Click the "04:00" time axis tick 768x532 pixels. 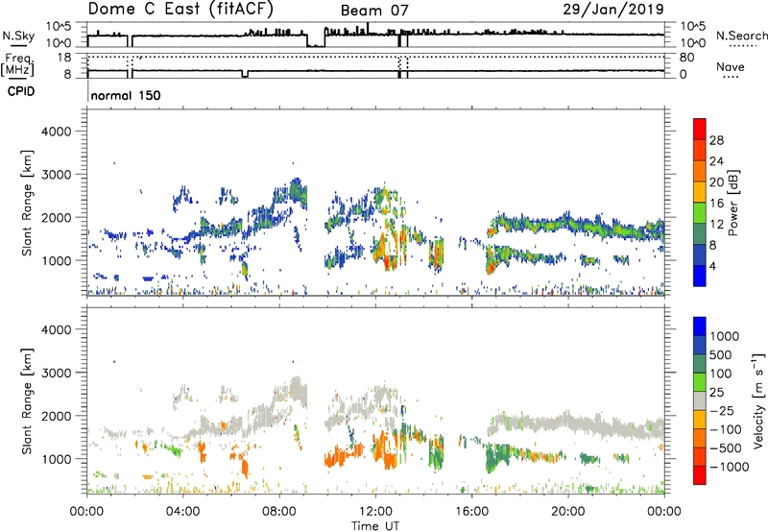[183, 512]
